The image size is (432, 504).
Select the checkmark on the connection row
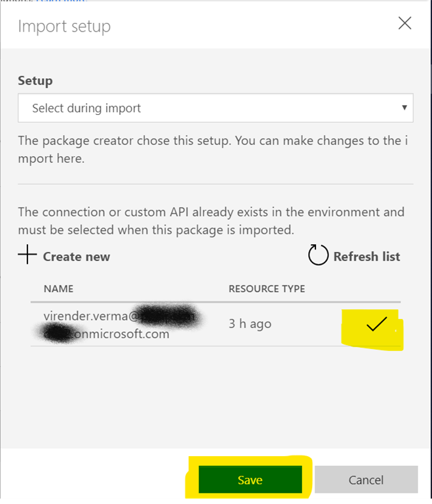click(x=376, y=324)
